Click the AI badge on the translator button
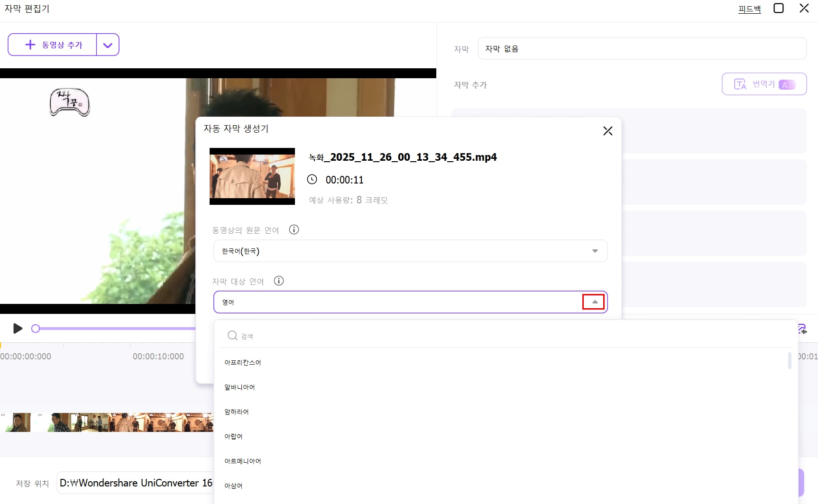This screenshot has width=818, height=504. [x=787, y=84]
